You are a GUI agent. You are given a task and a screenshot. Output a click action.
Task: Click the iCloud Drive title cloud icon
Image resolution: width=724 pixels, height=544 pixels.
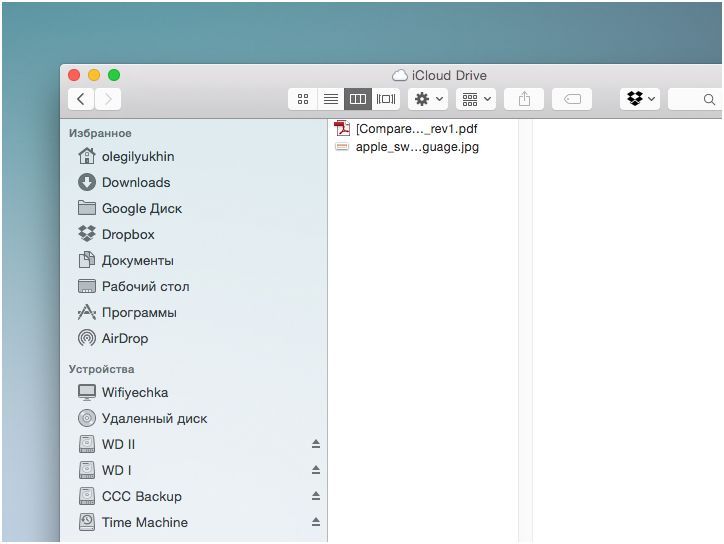(x=400, y=75)
